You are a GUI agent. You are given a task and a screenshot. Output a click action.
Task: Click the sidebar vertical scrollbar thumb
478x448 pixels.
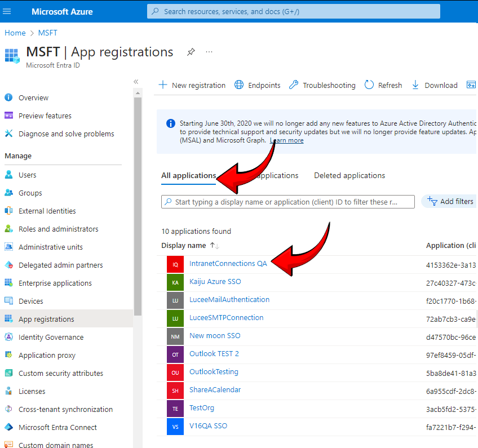[138, 206]
